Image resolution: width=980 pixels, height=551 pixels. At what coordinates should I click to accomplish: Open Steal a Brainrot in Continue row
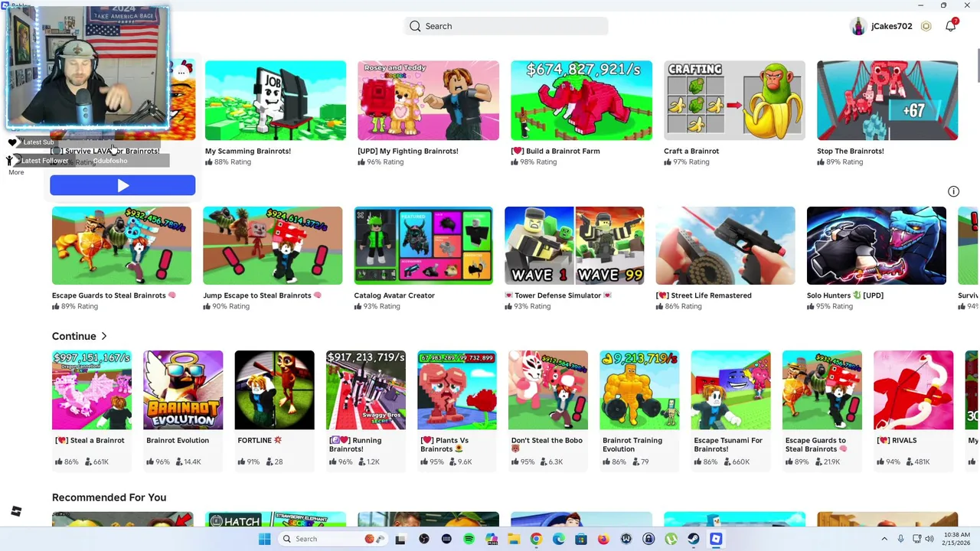pyautogui.click(x=92, y=390)
